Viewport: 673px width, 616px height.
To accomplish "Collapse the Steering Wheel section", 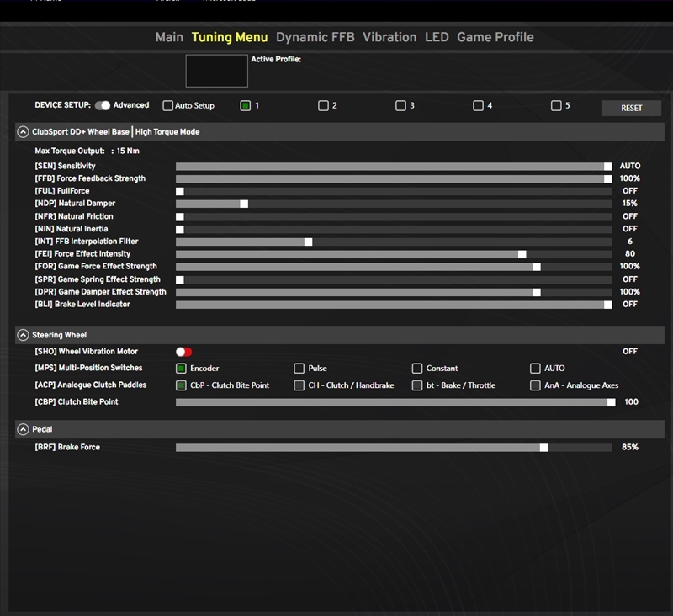I will tap(23, 335).
